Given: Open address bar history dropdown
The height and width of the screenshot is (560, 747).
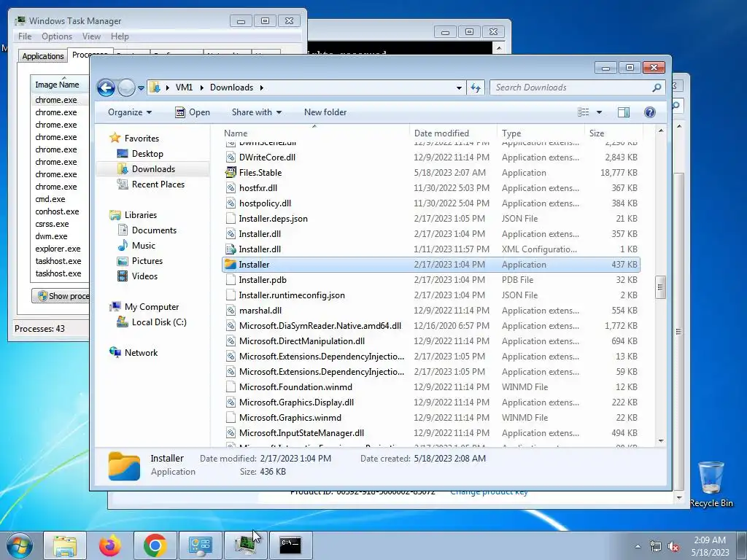Looking at the screenshot, I should pyautogui.click(x=459, y=87).
